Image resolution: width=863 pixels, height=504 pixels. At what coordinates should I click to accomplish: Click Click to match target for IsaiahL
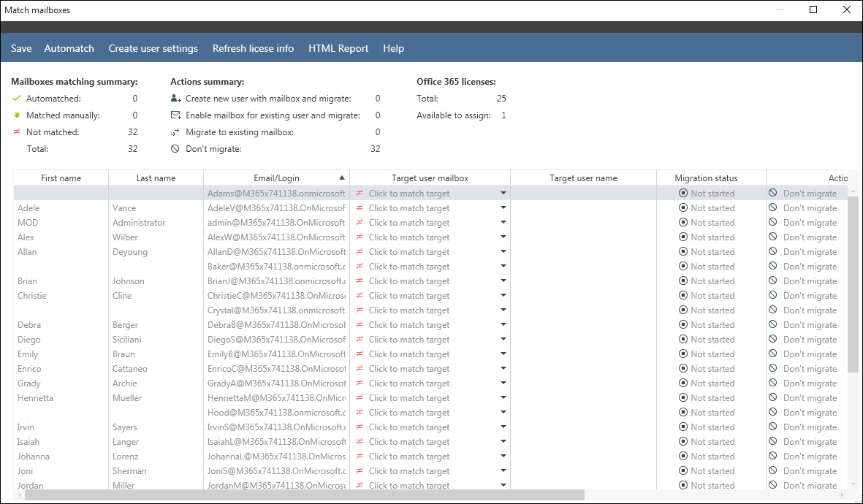(409, 441)
